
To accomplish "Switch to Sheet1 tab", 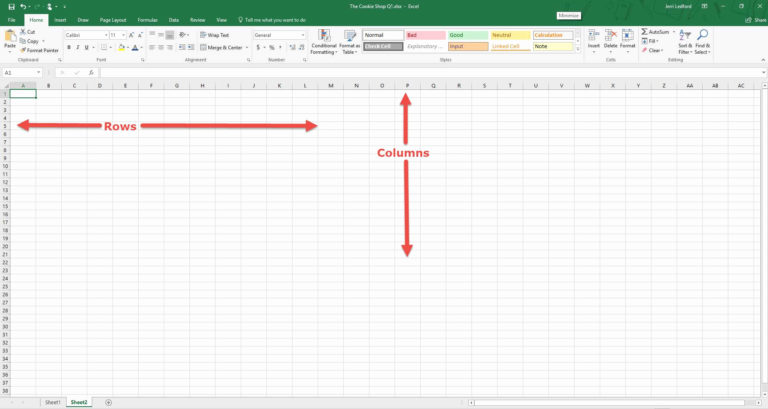I will tap(52, 403).
